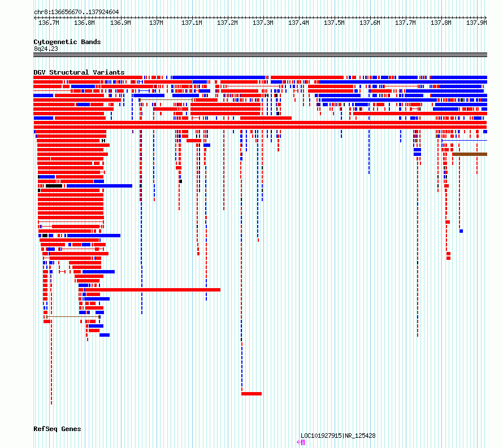This screenshot has height=448, width=503.
Task: Click the gray 8q24.23 cytogenetic band bar
Action: pyautogui.click(x=260, y=55)
